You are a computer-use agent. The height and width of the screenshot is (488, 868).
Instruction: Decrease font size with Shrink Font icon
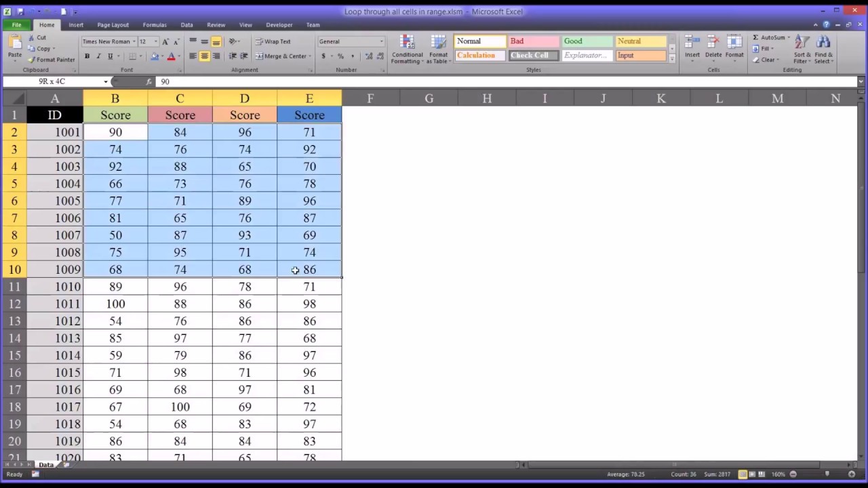tap(176, 41)
